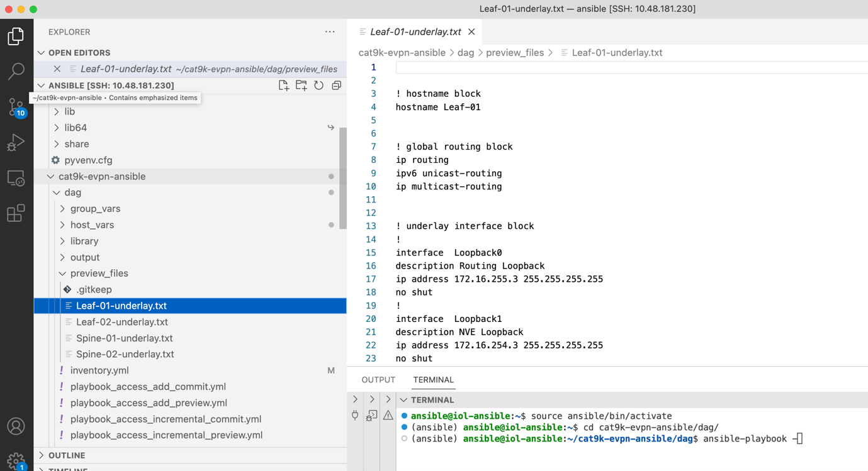Expand the library folder
The height and width of the screenshot is (471, 868).
coord(62,241)
